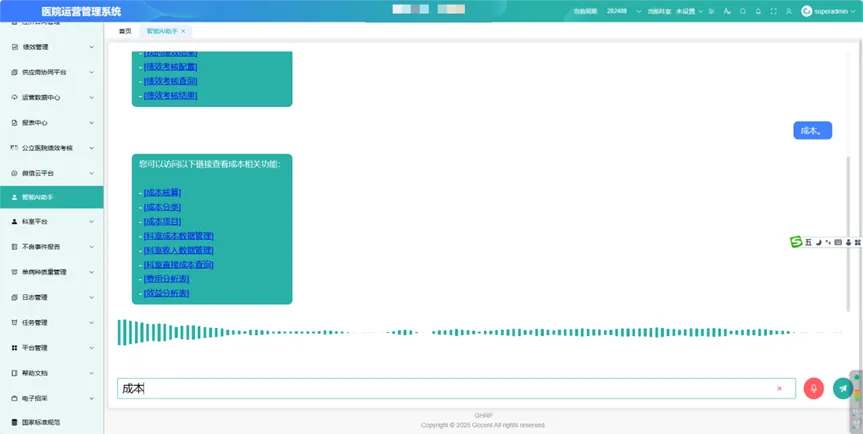863x434 pixels.
Task: Click the fullscreen icon in the top bar
Action: [x=773, y=11]
